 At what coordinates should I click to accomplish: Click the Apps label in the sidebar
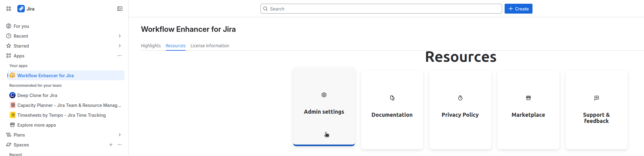(x=19, y=56)
